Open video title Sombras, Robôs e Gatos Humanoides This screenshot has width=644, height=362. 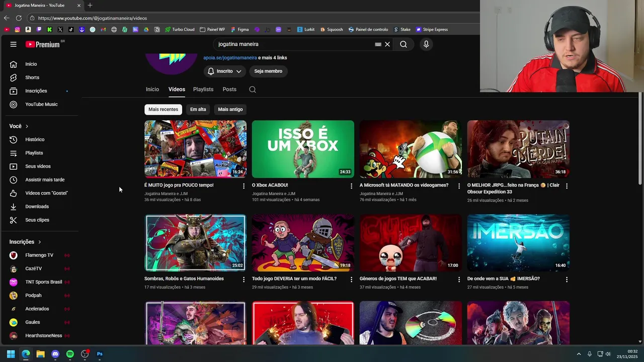coord(184,279)
